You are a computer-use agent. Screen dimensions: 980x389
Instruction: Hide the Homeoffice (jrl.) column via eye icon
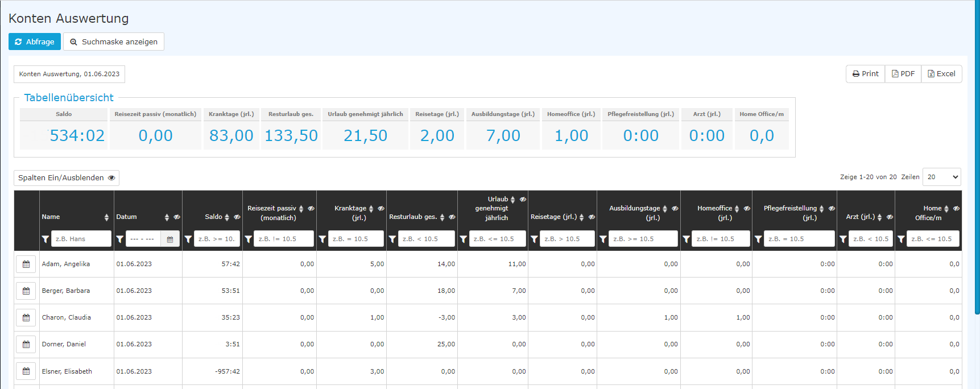pyautogui.click(x=747, y=209)
